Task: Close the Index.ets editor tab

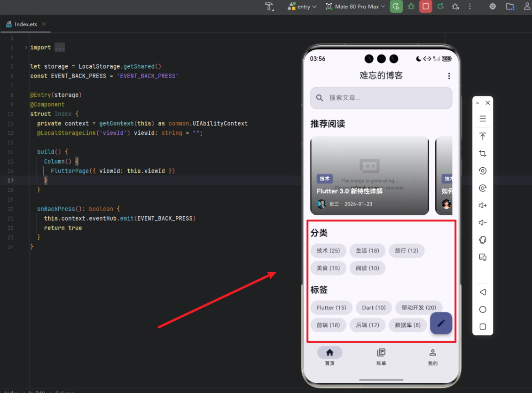Action: (x=44, y=24)
